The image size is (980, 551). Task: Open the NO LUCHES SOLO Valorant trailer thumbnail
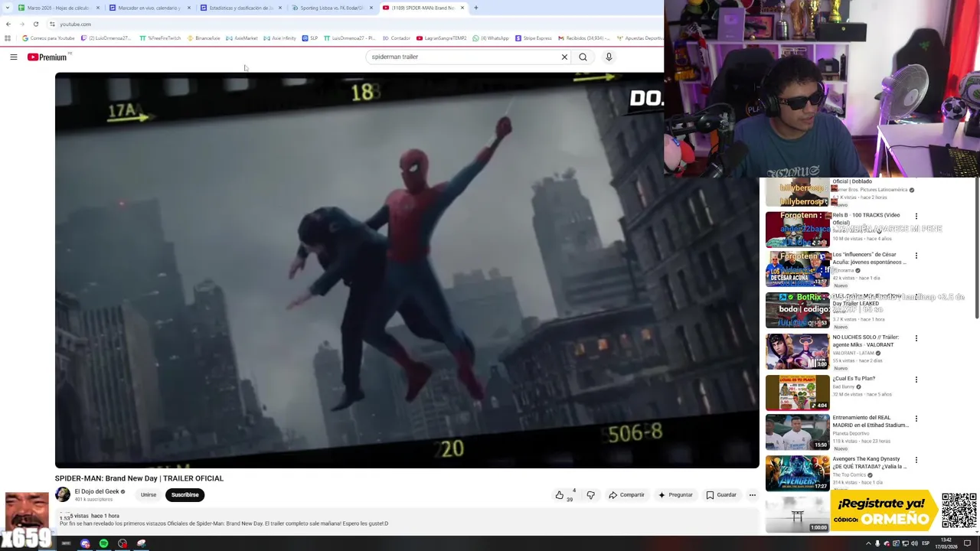(797, 351)
